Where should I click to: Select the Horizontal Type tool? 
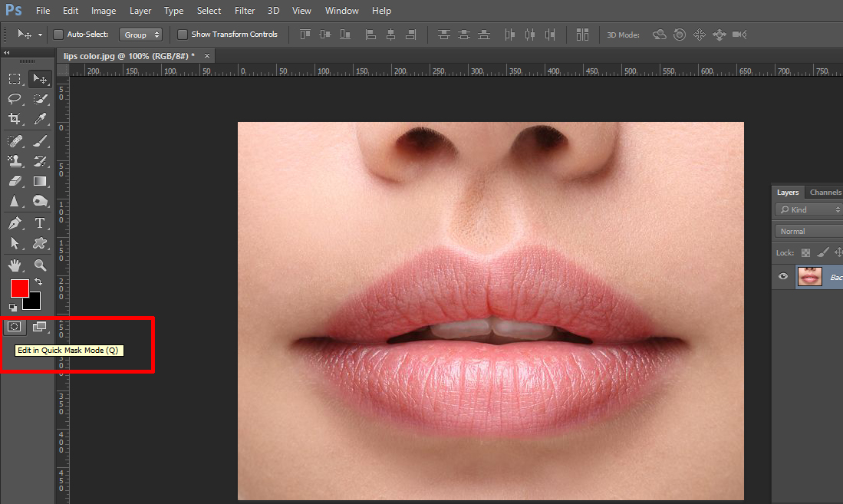40,223
